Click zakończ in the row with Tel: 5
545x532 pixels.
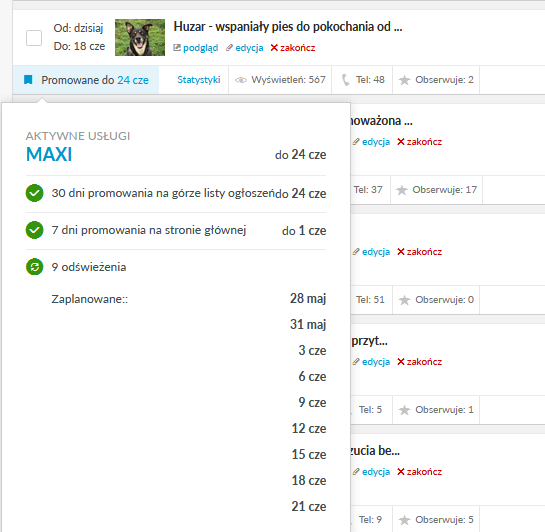coord(424,362)
